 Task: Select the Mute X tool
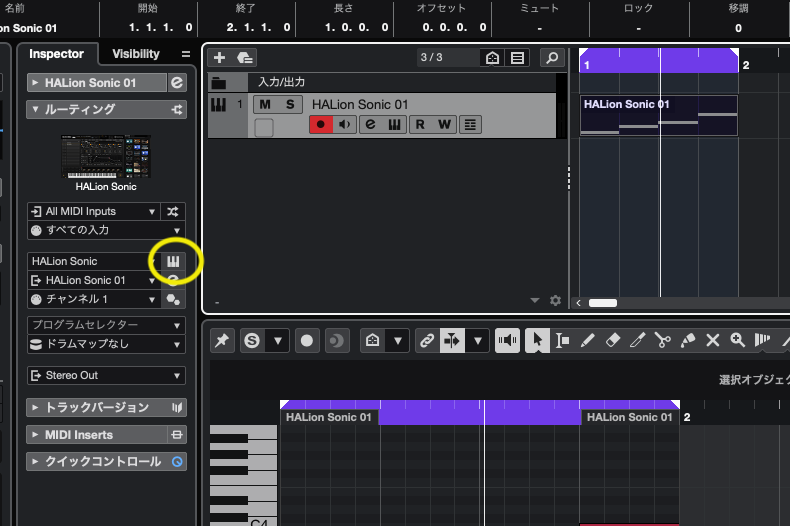[x=712, y=341]
